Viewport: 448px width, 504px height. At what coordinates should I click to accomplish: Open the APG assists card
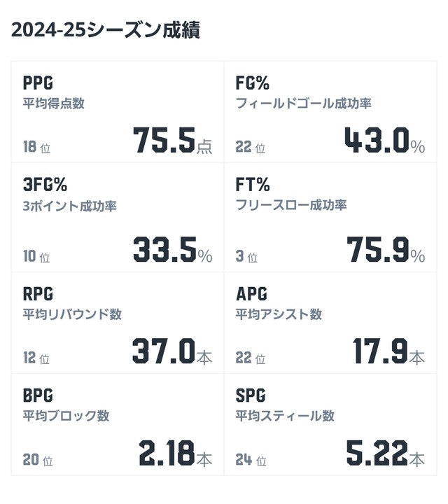(x=330, y=323)
